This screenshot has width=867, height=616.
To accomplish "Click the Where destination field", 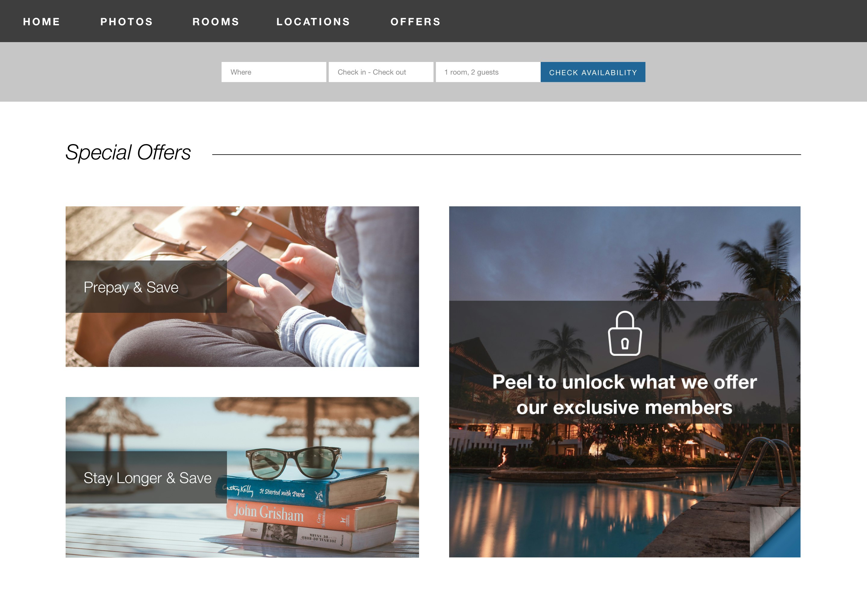I will [x=274, y=72].
